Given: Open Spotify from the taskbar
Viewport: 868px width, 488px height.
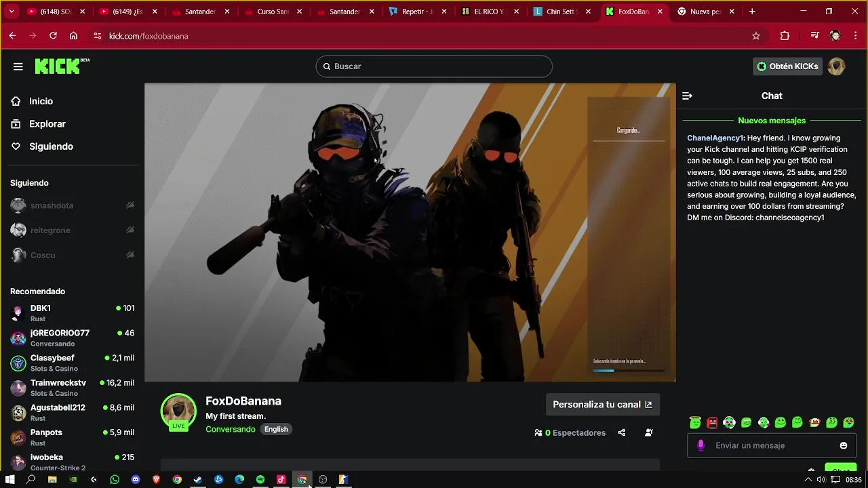Looking at the screenshot, I should click(x=260, y=479).
